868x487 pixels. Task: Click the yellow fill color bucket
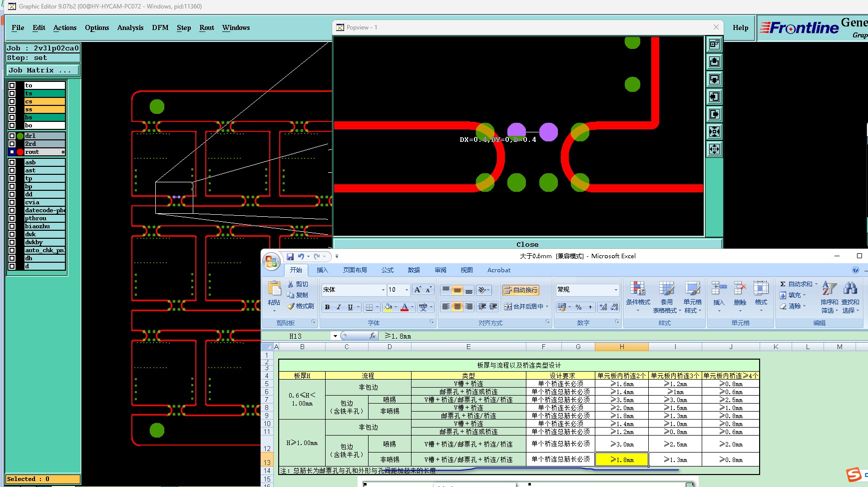tap(388, 307)
